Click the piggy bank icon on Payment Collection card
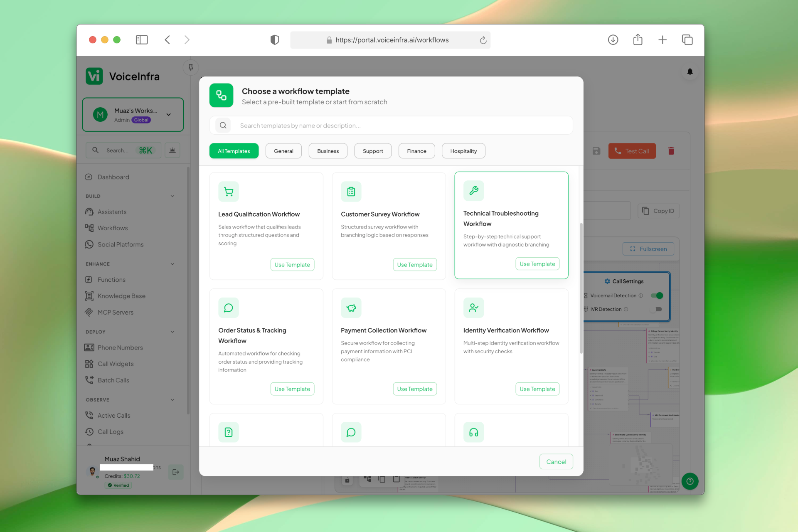 point(351,308)
